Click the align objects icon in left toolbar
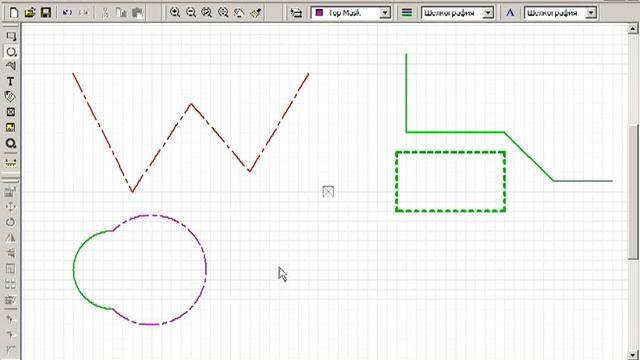Viewport: 640px width, 360px height. [x=11, y=253]
